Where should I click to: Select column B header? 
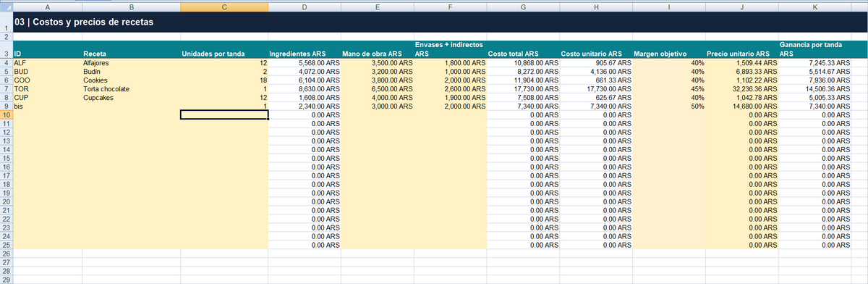click(x=132, y=7)
